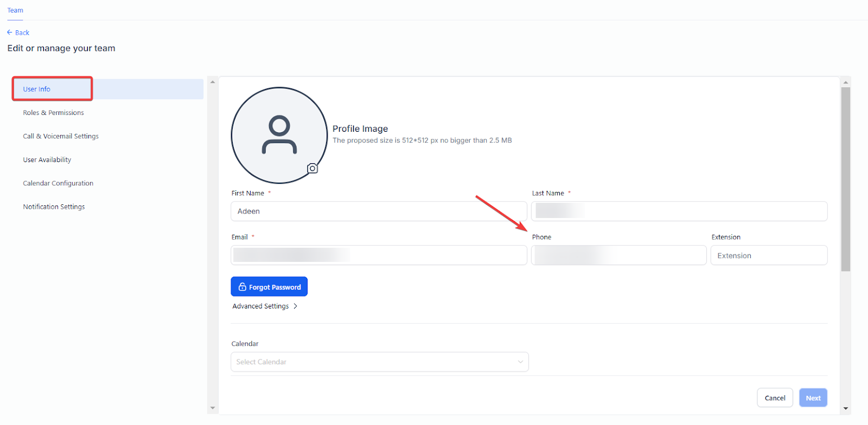This screenshot has width=868, height=425.
Task: Click the Cancel button
Action: 774,398
